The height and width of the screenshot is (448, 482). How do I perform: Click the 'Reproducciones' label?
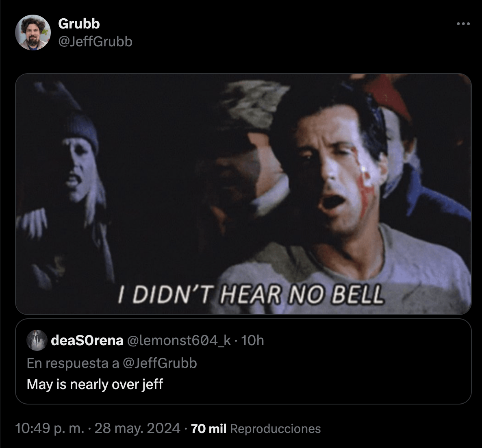(x=276, y=429)
